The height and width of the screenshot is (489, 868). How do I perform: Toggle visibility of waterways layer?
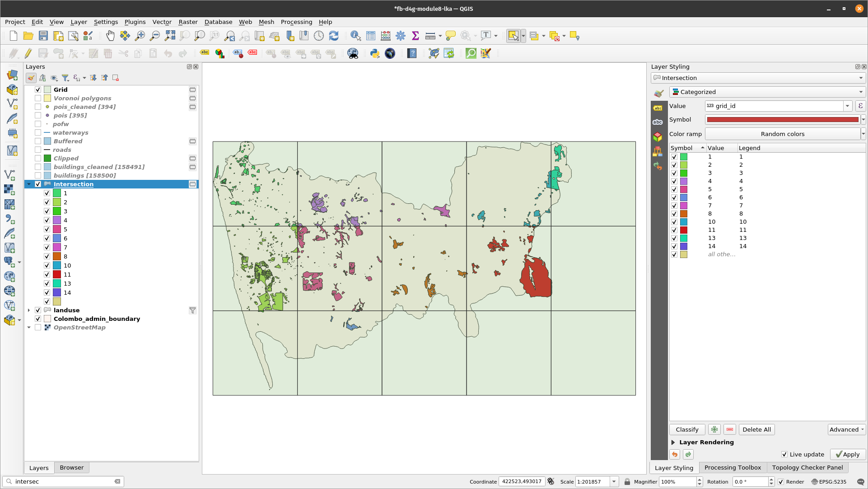click(x=37, y=132)
